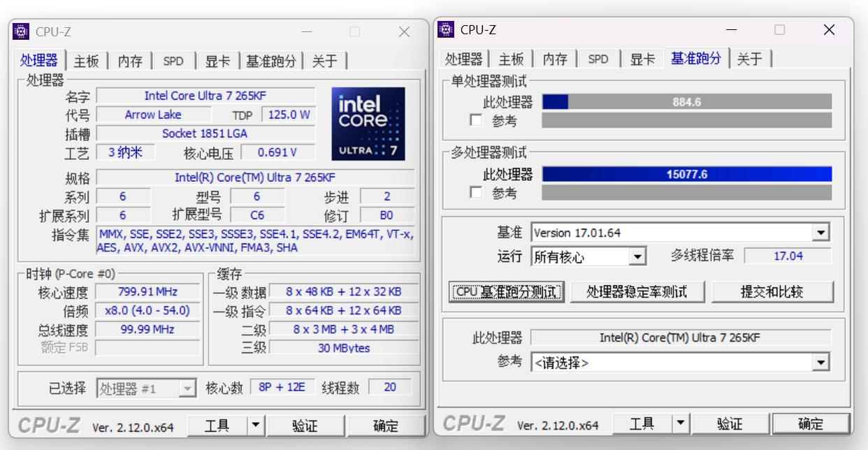Open the 内存 tab in right window
Screen dimensions: 868x450
point(555,59)
